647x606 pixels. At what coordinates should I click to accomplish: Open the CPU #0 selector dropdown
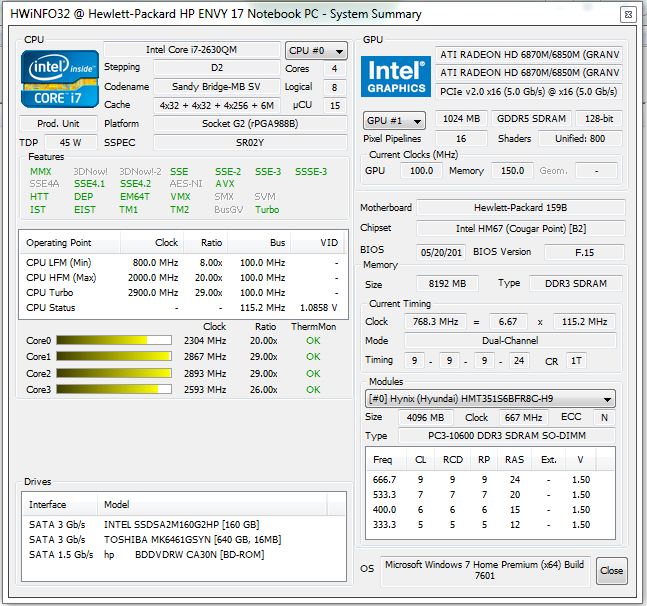click(x=316, y=51)
